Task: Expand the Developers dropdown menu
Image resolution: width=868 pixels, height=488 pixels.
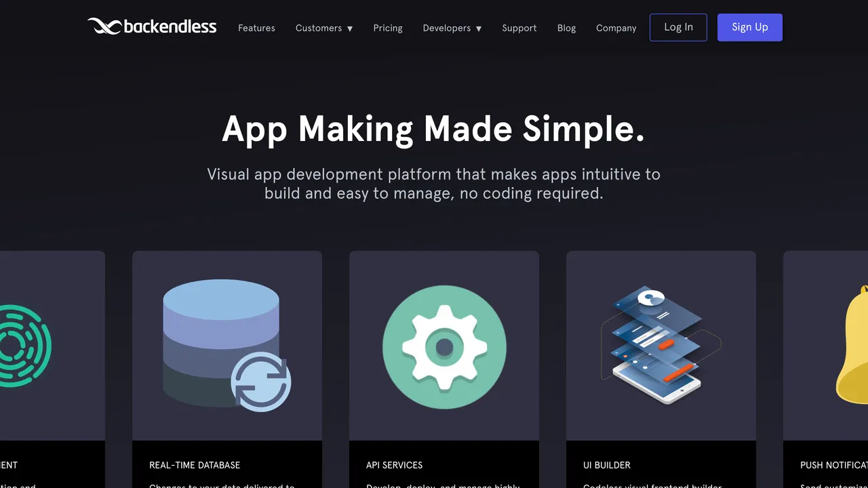Action: [x=452, y=28]
